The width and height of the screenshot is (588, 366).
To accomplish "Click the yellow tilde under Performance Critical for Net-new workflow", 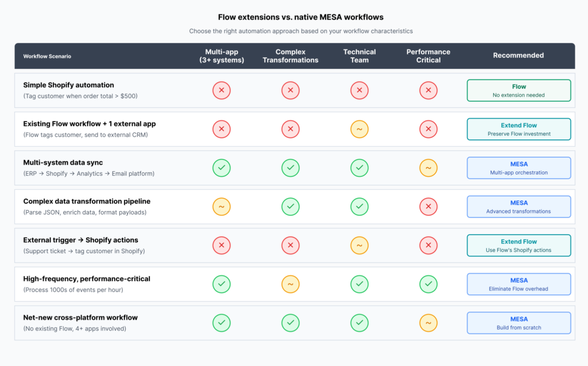I will (x=428, y=323).
